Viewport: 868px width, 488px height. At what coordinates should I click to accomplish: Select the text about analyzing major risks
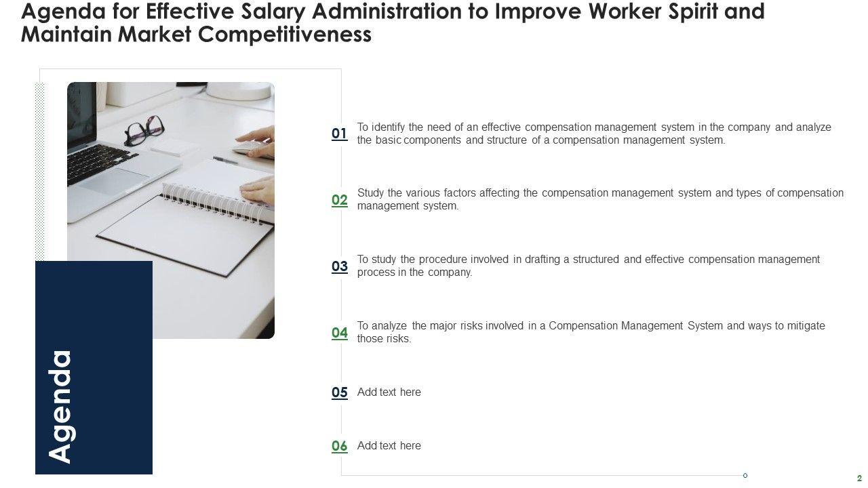pyautogui.click(x=591, y=332)
